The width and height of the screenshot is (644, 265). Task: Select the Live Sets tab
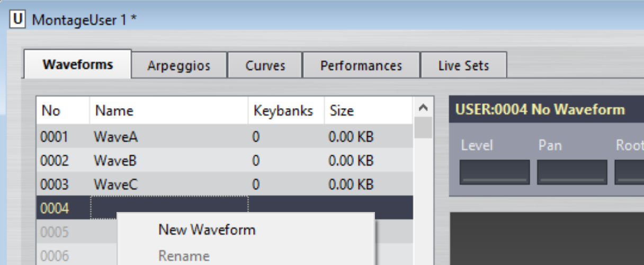click(463, 66)
